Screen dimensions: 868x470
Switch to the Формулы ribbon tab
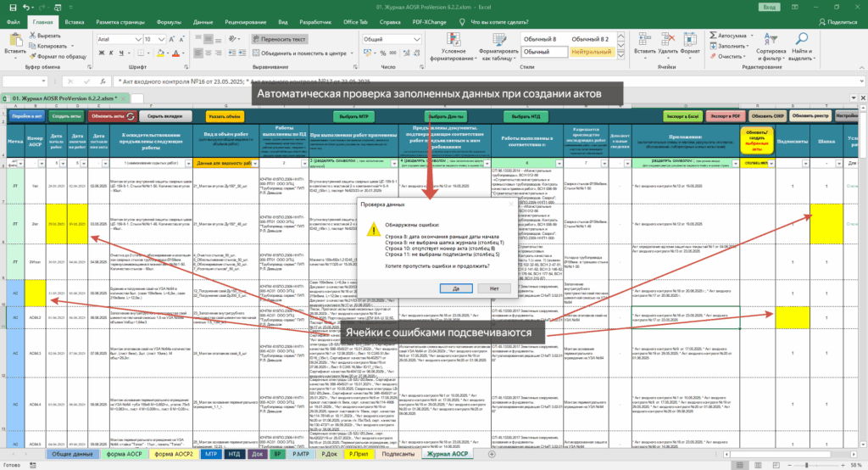click(169, 22)
